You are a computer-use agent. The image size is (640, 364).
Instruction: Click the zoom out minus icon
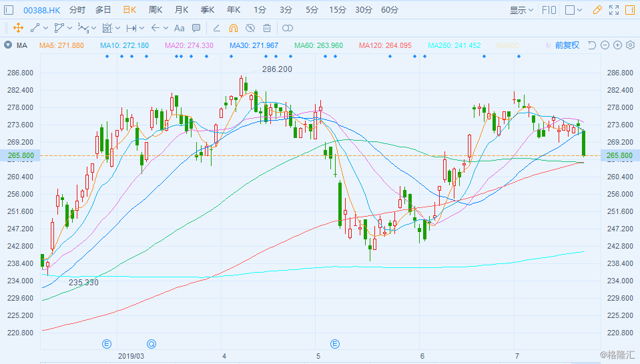point(605,45)
